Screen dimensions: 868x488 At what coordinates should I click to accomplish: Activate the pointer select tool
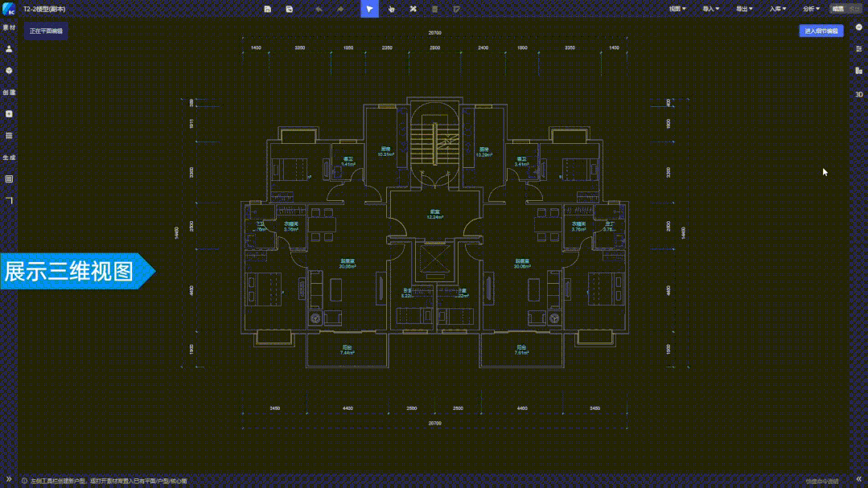point(369,9)
